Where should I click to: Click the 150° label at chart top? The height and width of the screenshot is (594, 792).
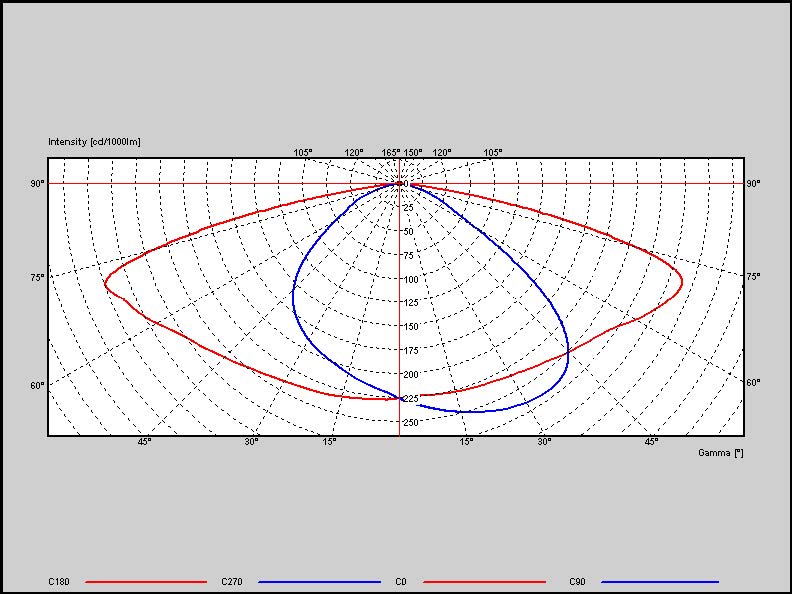pyautogui.click(x=413, y=153)
